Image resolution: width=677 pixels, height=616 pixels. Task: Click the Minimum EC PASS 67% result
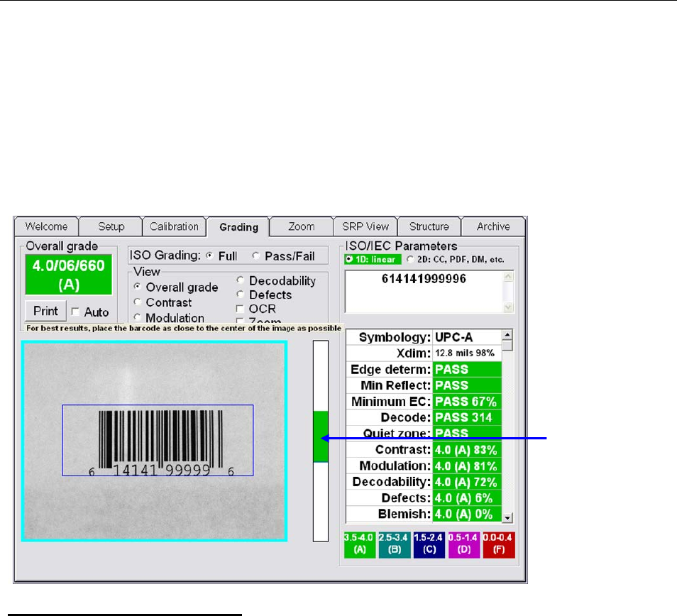467,402
